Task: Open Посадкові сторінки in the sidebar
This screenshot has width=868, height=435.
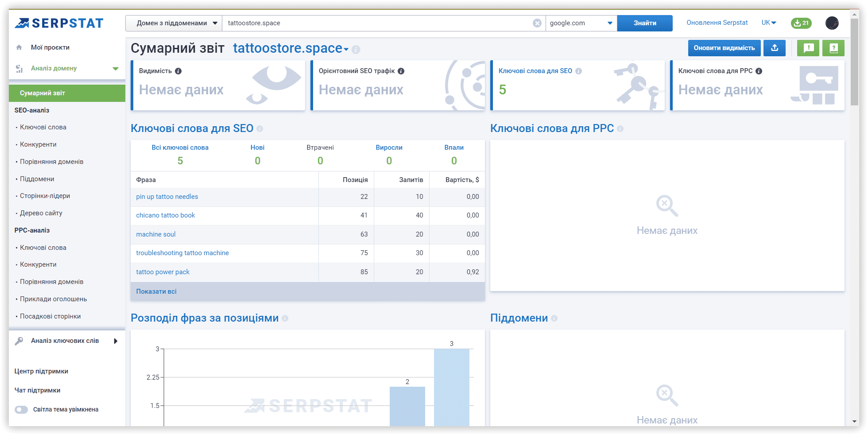Action: pos(50,316)
